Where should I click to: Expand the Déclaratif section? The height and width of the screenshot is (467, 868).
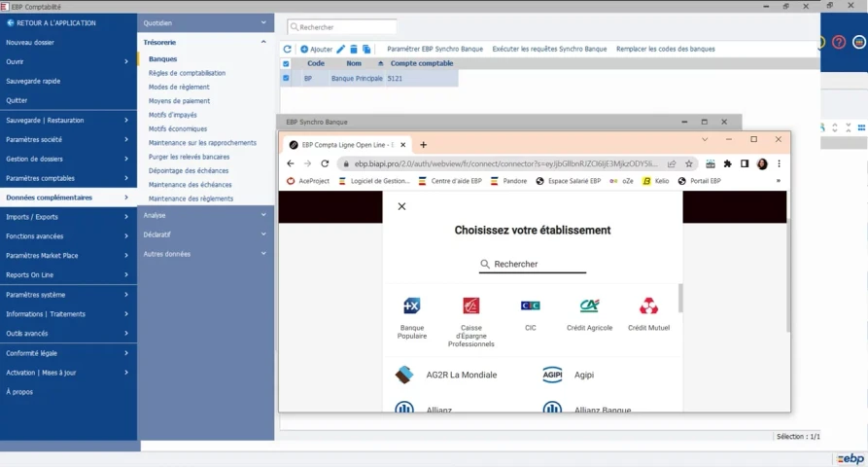tap(205, 234)
